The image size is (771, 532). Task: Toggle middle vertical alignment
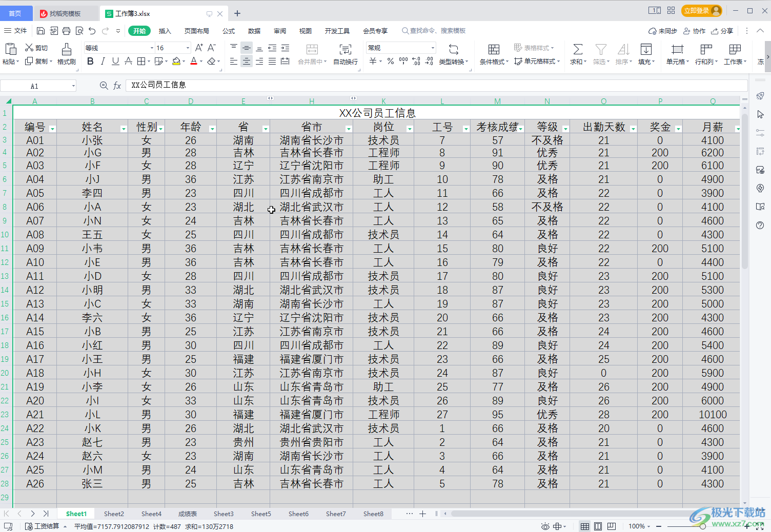click(247, 48)
